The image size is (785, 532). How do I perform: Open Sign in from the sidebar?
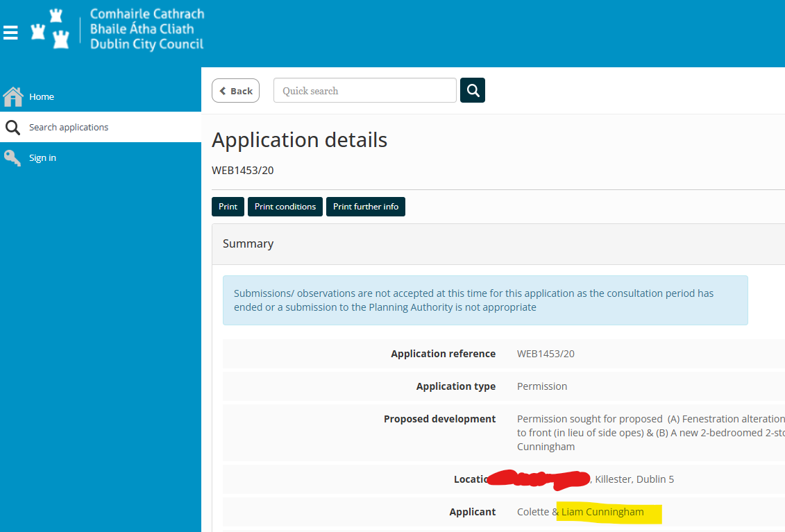click(x=101, y=157)
